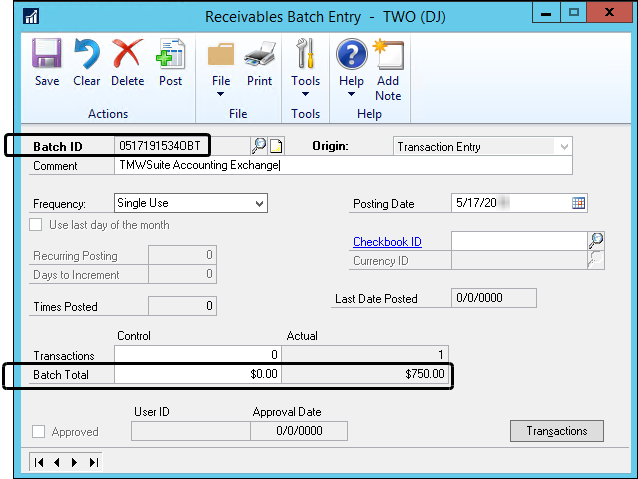
Task: Follow the Checkbook ID link
Action: tap(387, 242)
